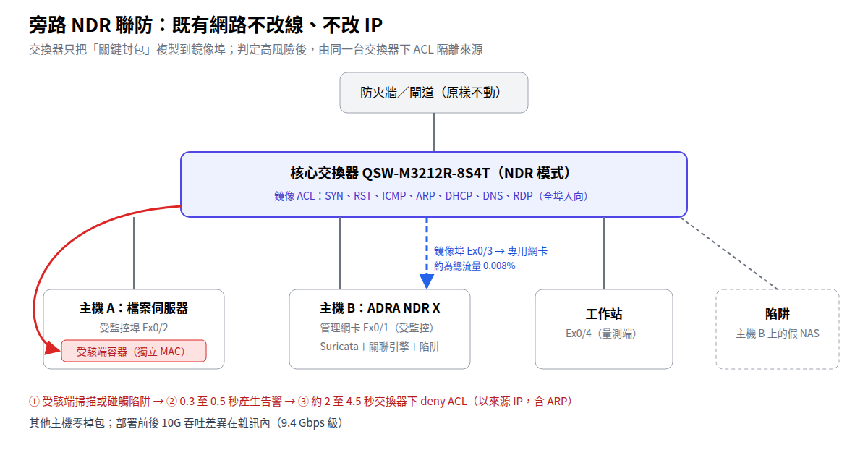Select 管理網卡 Ex0/1（受監控）text
The width and height of the screenshot is (868, 463).
click(x=380, y=328)
